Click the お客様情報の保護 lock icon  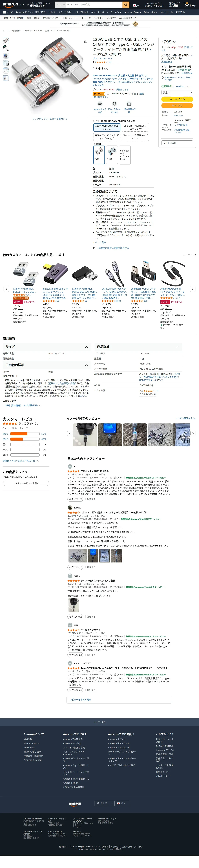[129, 104]
